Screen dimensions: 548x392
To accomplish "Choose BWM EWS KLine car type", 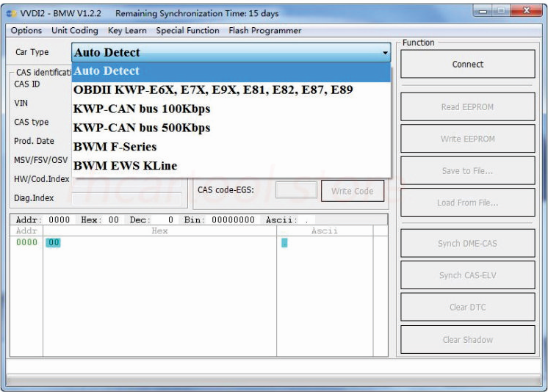I will (x=231, y=166).
